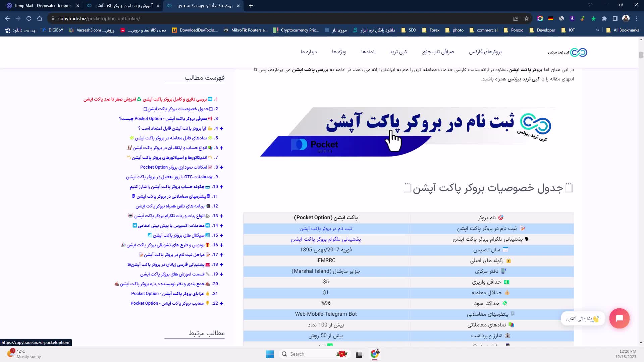The width and height of the screenshot is (644, 362).
Task: Expand contents item 22 plus sign
Action: [x=221, y=303]
